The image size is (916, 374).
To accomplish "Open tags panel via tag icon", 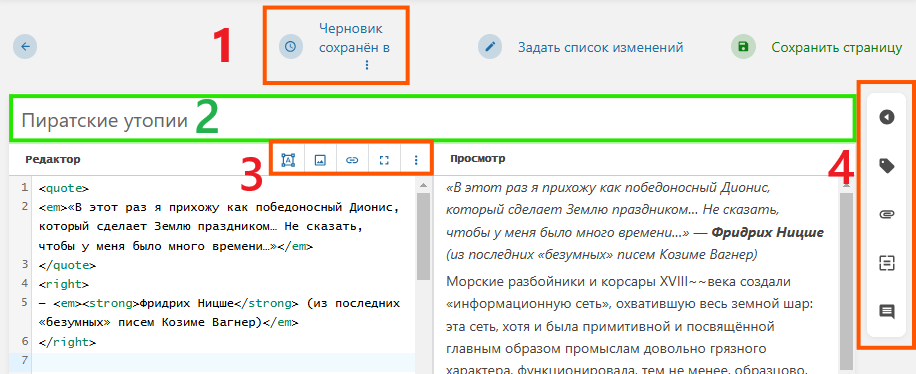I will (x=887, y=166).
